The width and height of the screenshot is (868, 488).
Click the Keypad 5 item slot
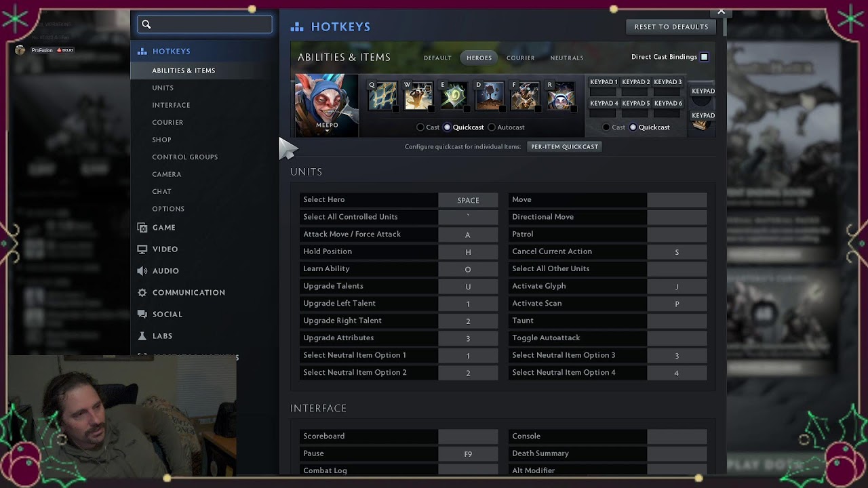click(x=636, y=108)
